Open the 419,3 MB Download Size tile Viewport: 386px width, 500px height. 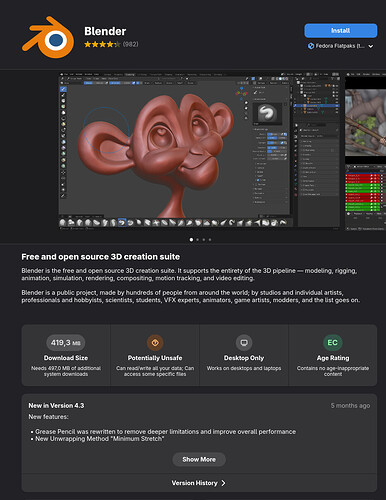[x=66, y=355]
